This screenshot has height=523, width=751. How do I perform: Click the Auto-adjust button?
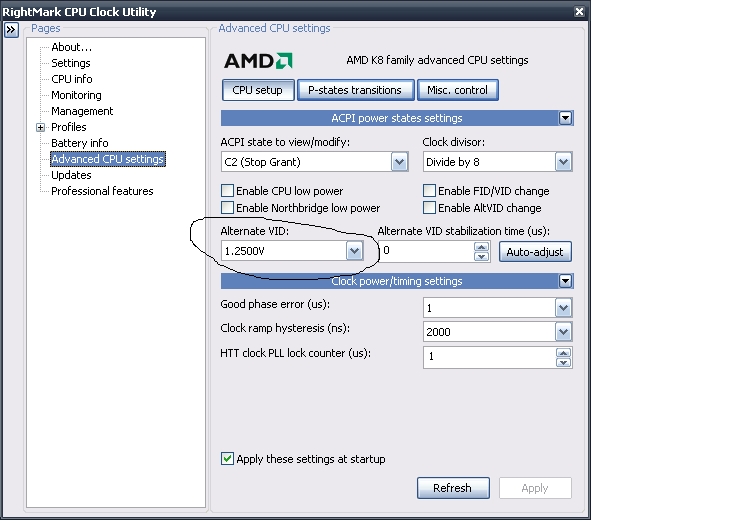click(x=535, y=252)
